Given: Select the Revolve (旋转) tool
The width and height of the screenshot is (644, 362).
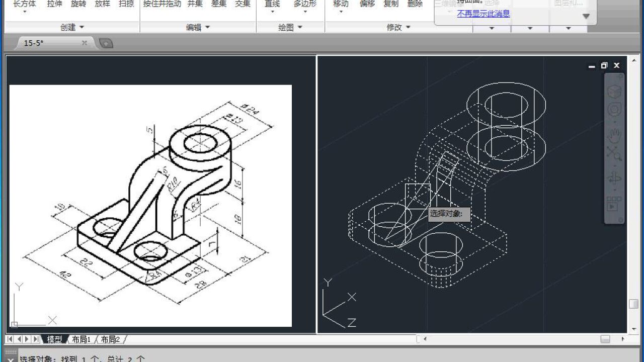Looking at the screenshot, I should 79,4.
